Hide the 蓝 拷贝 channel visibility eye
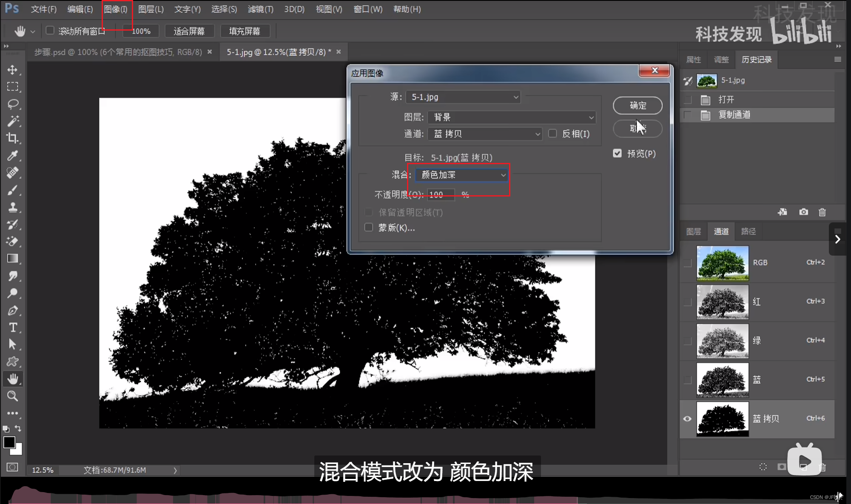Image resolution: width=851 pixels, height=504 pixels. (687, 419)
